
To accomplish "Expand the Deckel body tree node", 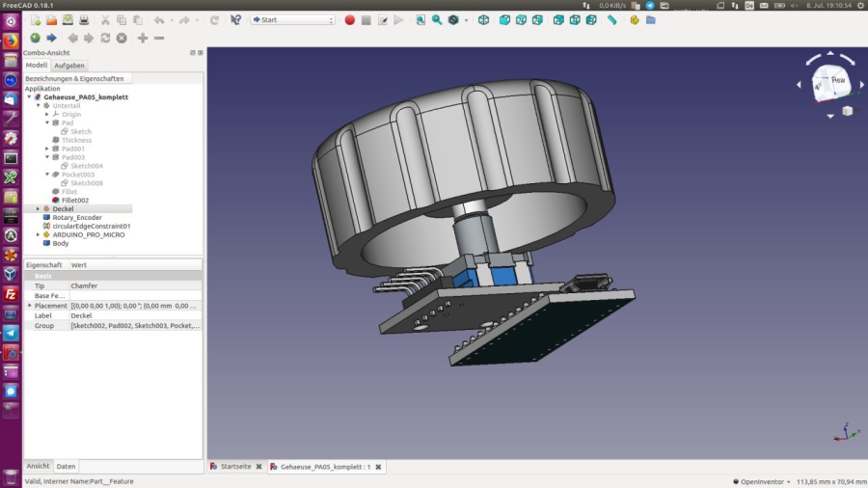I will pyautogui.click(x=39, y=208).
